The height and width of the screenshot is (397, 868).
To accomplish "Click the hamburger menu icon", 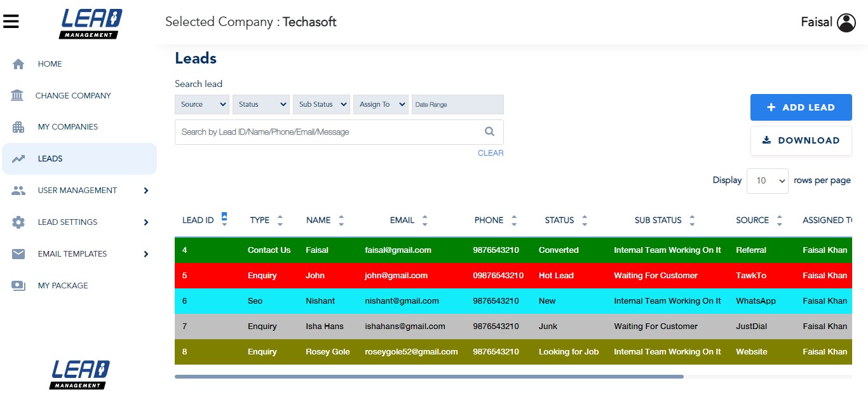I will pos(11,20).
